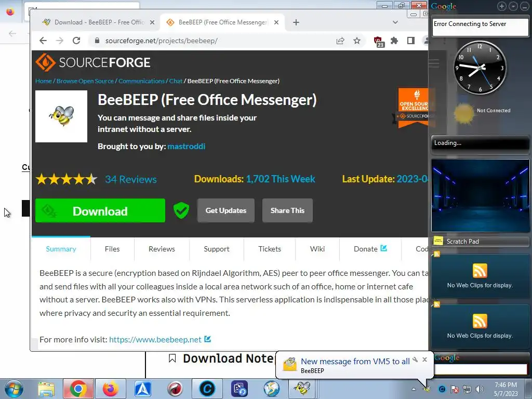Open the Chat breadcrumb link
Image resolution: width=532 pixels, height=399 pixels.
tap(176, 81)
